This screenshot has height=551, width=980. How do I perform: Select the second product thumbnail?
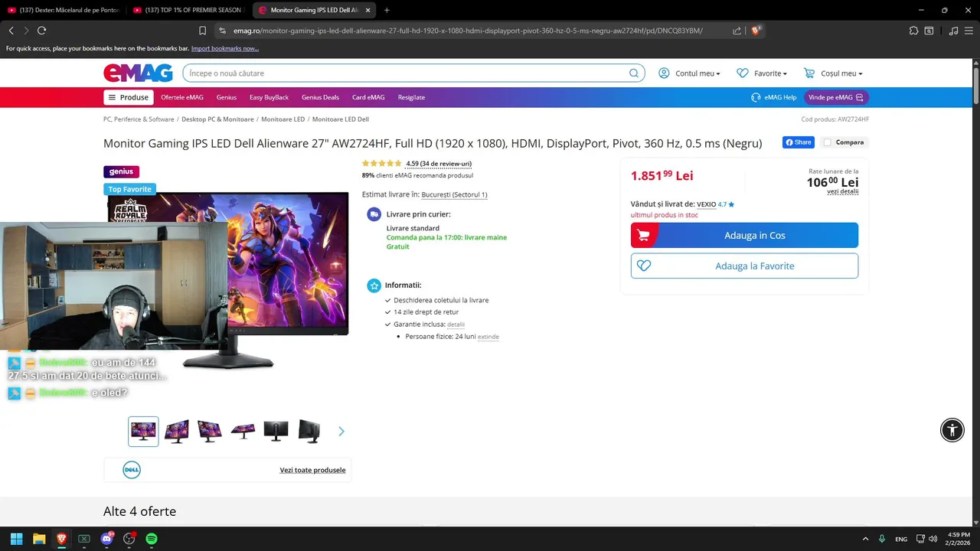(x=177, y=432)
